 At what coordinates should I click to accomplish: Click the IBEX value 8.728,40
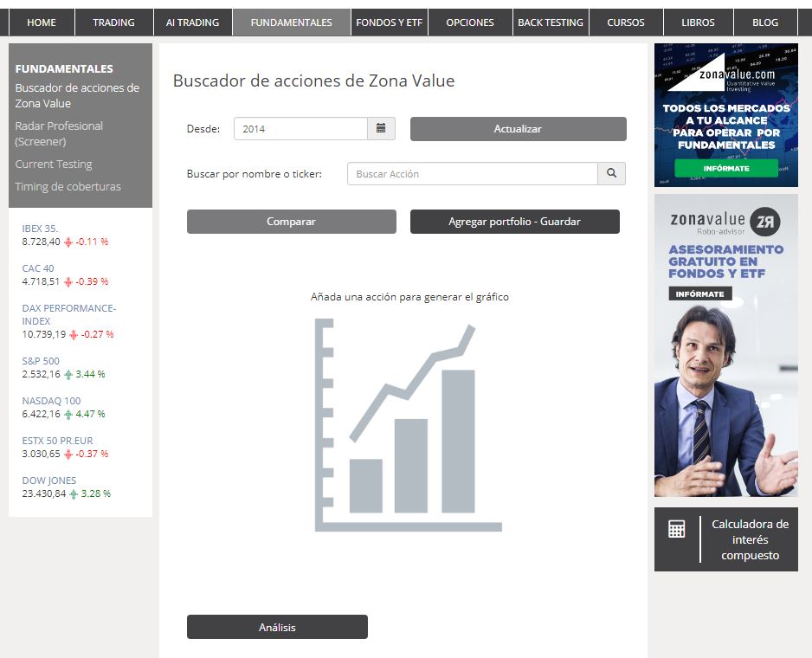coord(41,242)
